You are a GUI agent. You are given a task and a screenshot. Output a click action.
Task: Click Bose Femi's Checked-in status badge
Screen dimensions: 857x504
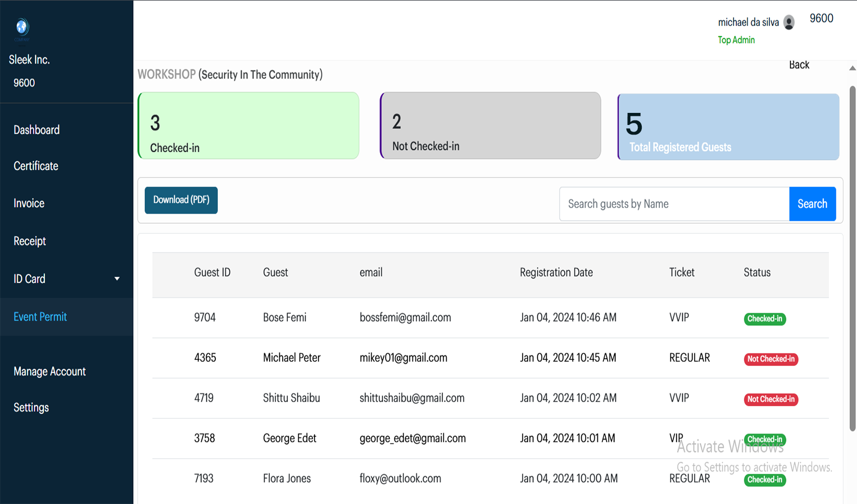tap(764, 319)
